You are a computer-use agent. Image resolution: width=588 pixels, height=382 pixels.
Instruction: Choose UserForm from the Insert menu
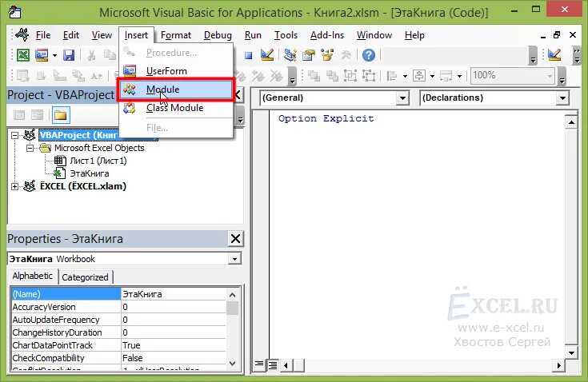pos(176,71)
